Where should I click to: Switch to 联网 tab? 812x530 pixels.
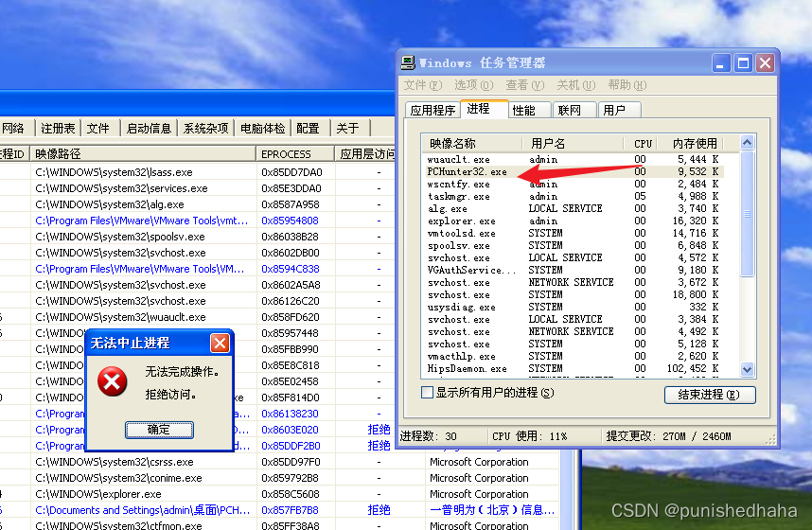tap(574, 110)
